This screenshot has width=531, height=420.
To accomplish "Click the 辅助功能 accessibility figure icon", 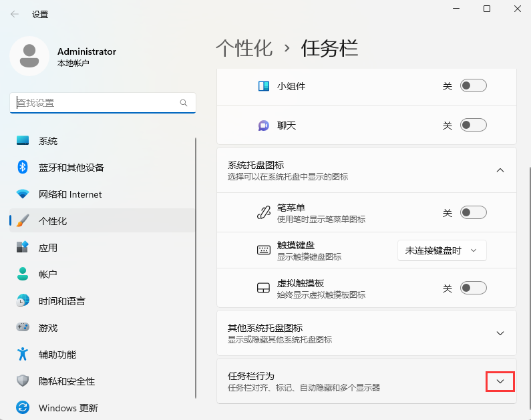I will click(x=23, y=354).
